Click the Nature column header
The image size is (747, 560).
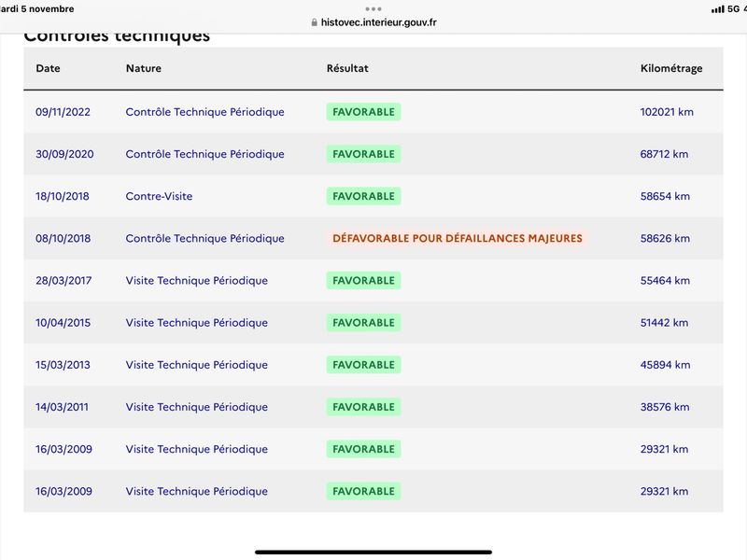click(144, 68)
